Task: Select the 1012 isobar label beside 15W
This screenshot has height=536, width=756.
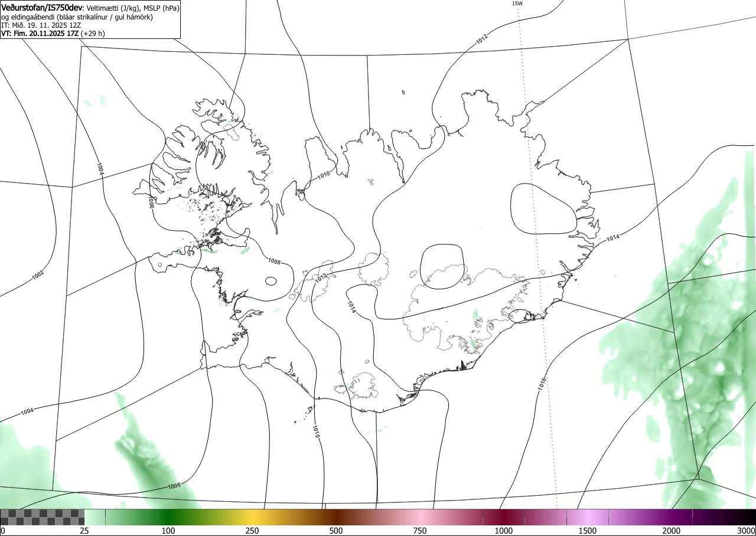Action: click(x=482, y=40)
